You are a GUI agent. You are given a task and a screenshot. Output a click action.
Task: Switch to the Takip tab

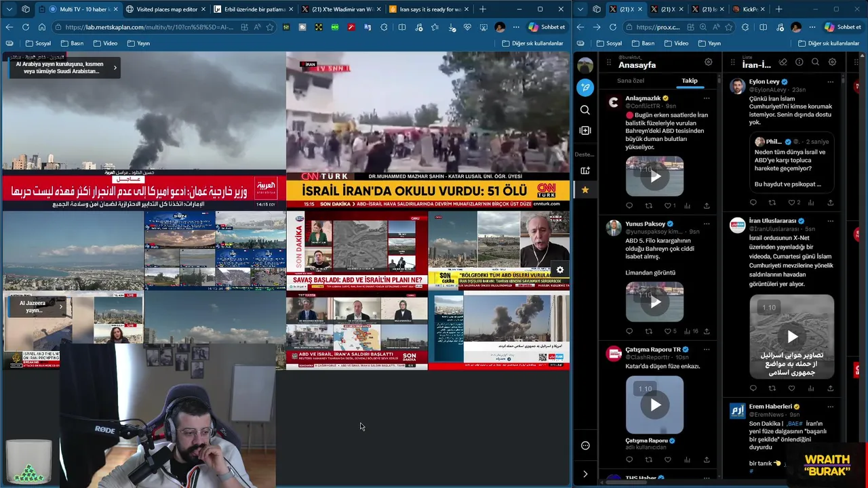point(690,81)
